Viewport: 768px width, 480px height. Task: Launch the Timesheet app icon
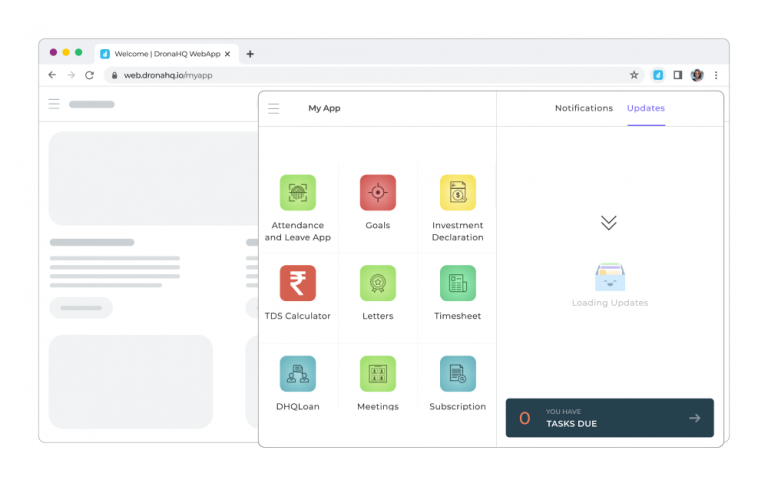[457, 283]
